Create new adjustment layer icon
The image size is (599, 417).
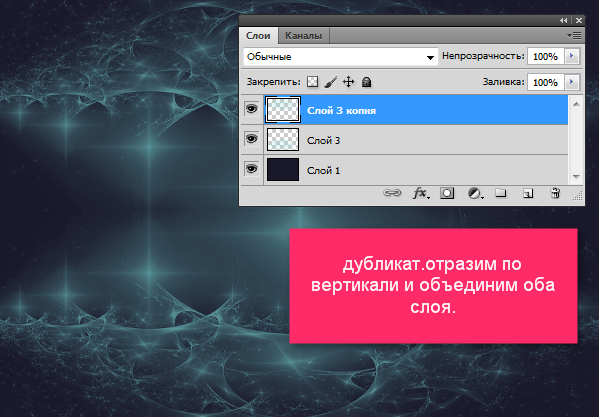pyautogui.click(x=476, y=193)
